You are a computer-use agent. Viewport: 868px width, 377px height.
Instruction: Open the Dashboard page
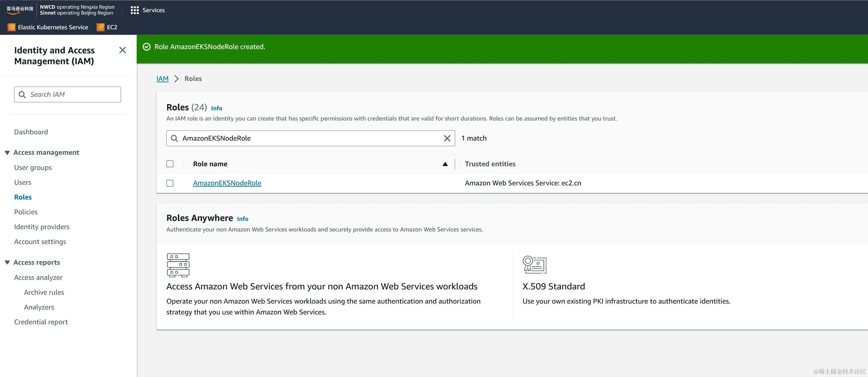(31, 132)
